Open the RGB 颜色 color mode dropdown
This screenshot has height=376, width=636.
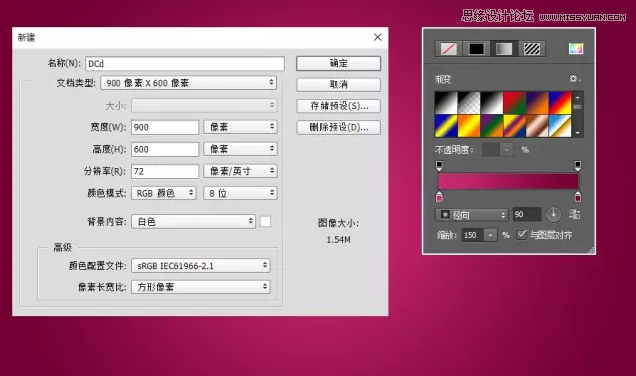(x=164, y=193)
